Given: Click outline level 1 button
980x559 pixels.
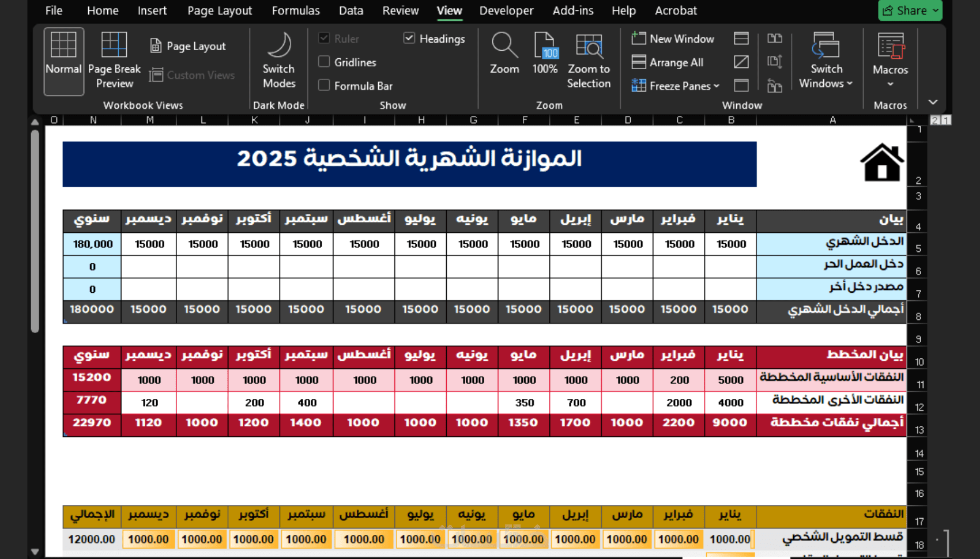Looking at the screenshot, I should point(946,120).
